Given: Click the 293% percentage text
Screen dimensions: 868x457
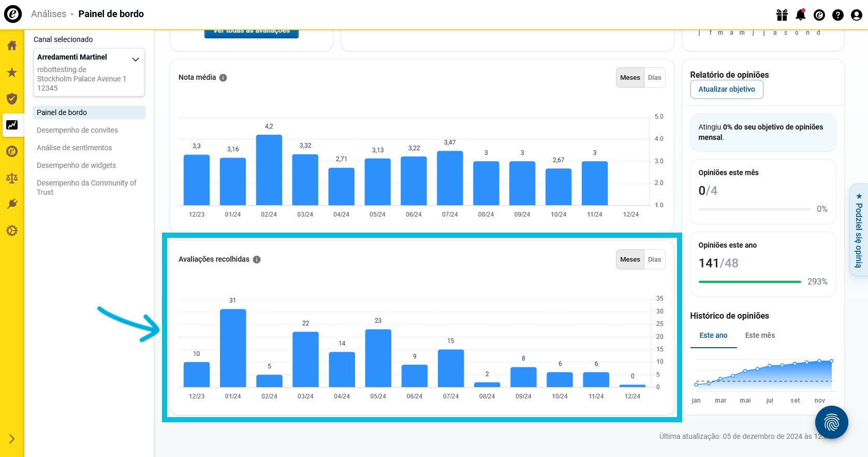Looking at the screenshot, I should tap(817, 282).
